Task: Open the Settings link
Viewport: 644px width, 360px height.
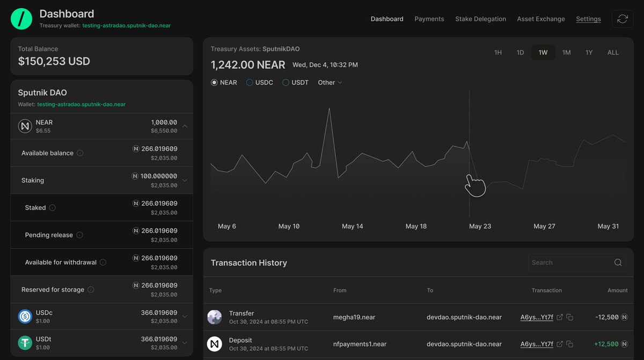Action: click(x=588, y=19)
